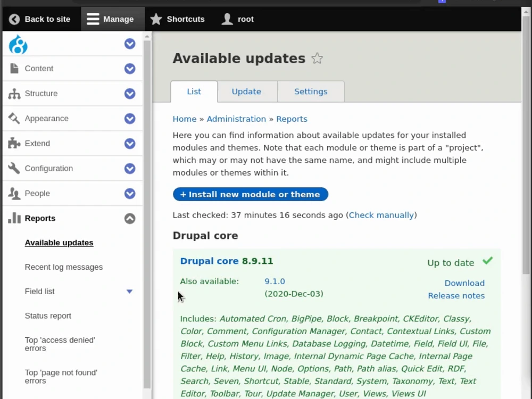Open the Settings tab
Image resolution: width=532 pixels, height=399 pixels.
311,92
